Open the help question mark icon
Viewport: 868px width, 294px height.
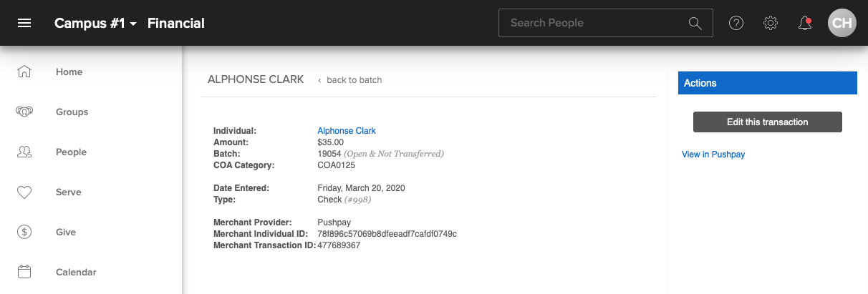click(x=736, y=23)
